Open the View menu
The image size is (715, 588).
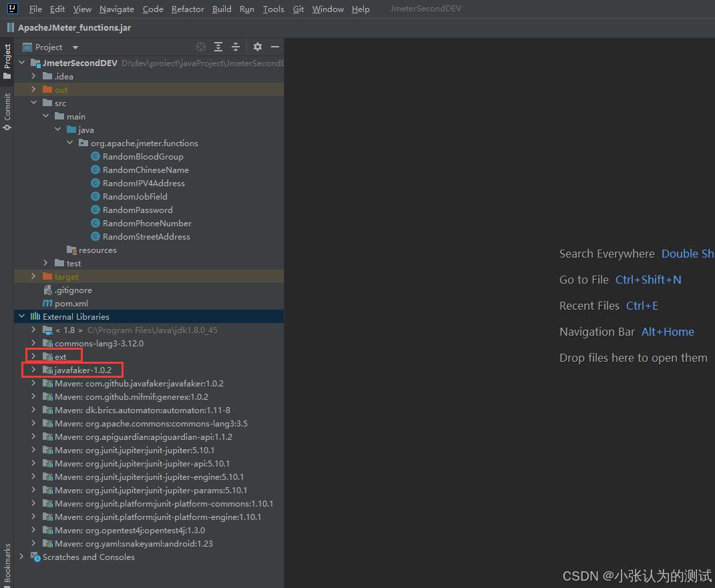(x=82, y=9)
